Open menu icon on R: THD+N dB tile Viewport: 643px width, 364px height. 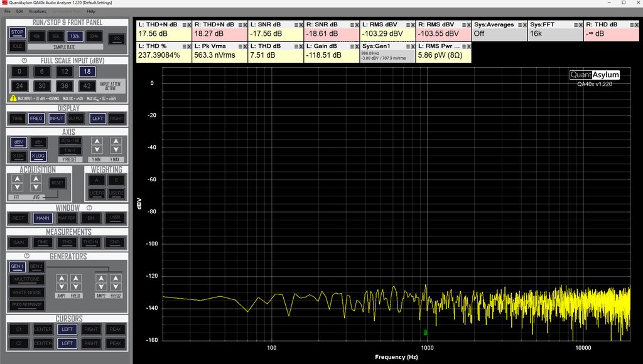(x=240, y=25)
